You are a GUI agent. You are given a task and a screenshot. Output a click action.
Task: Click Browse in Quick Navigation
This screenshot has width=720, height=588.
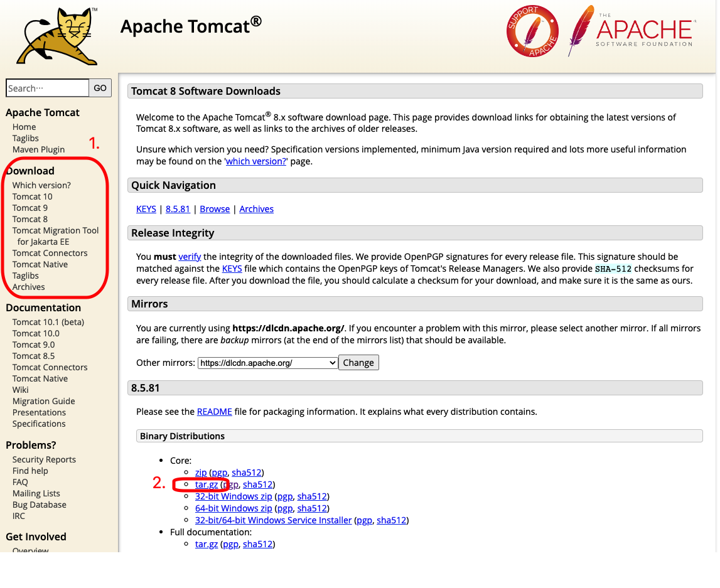(x=215, y=209)
